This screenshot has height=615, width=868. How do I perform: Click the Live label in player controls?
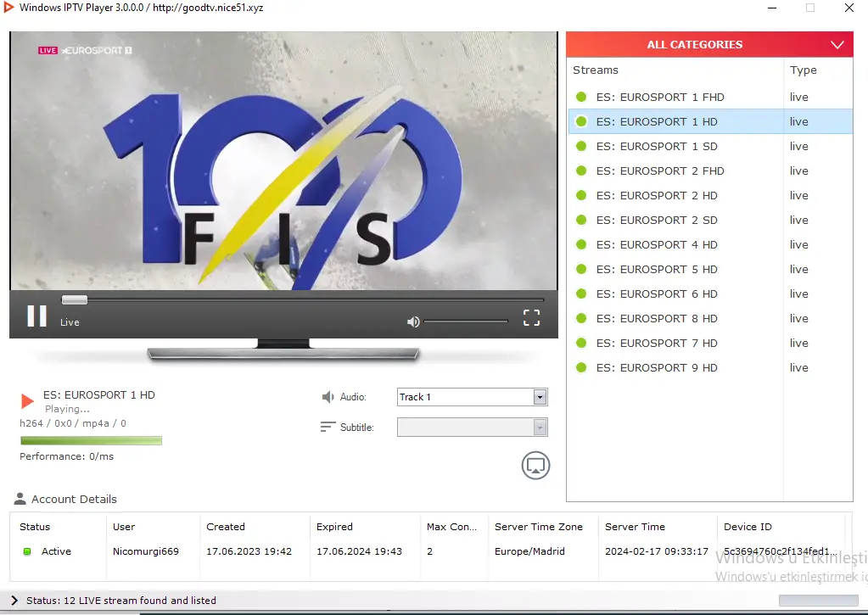(70, 322)
